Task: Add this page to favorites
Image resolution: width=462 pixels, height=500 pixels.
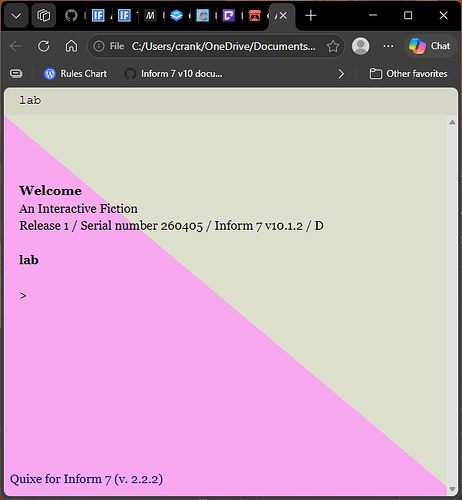Action: (x=333, y=46)
